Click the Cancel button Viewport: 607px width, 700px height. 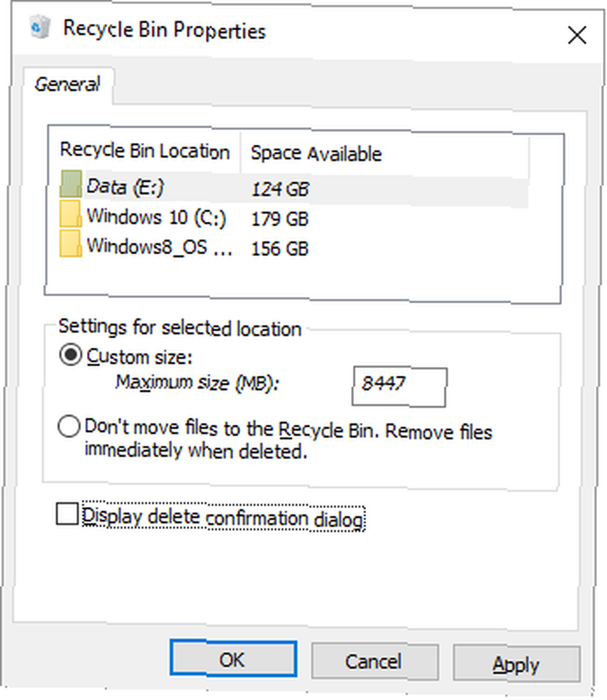pos(374,661)
